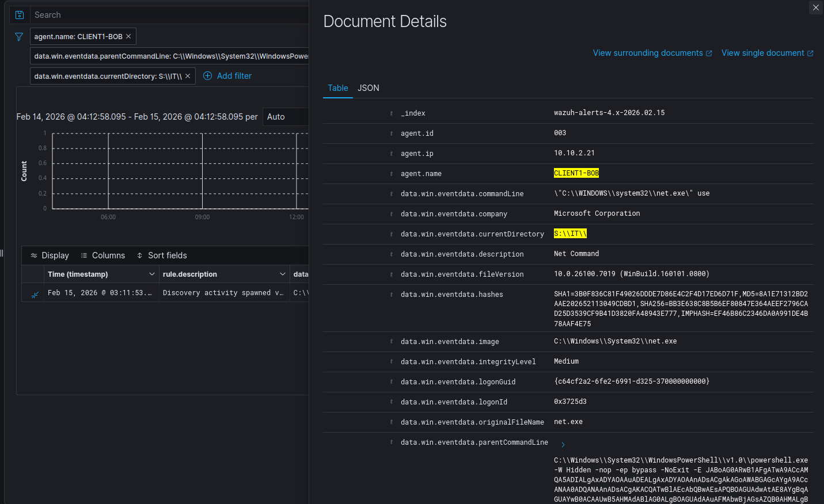Remove the currentDirectory S:\\IT\\ filter
The width and height of the screenshot is (824, 504).
(x=188, y=76)
